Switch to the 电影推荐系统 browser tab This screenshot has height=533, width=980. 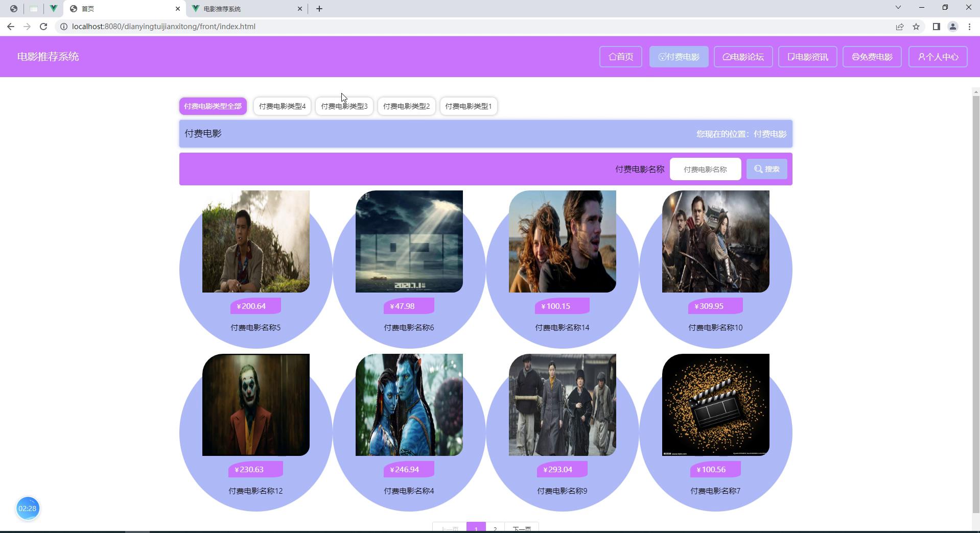tap(247, 9)
